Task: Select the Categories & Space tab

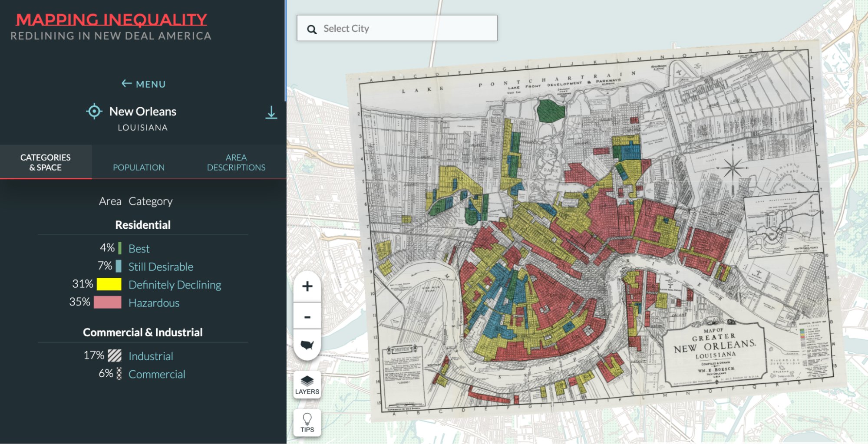Action: pyautogui.click(x=46, y=162)
